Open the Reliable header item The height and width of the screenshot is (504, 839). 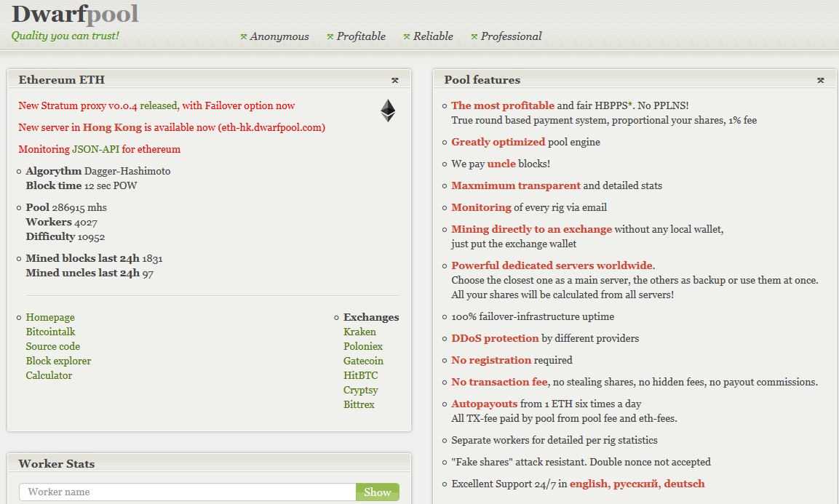(433, 36)
